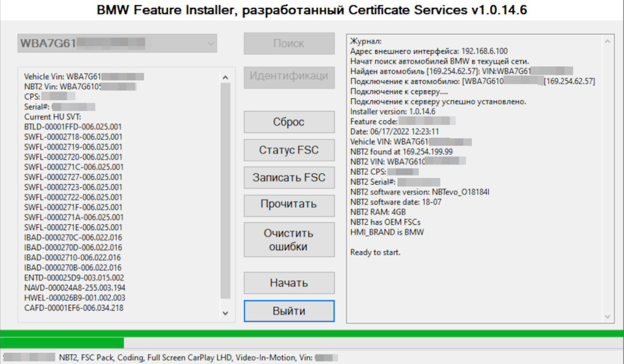The image size is (624, 364).
Task: Open the VIN selection dropdown WBA7G61
Action: pos(117,43)
